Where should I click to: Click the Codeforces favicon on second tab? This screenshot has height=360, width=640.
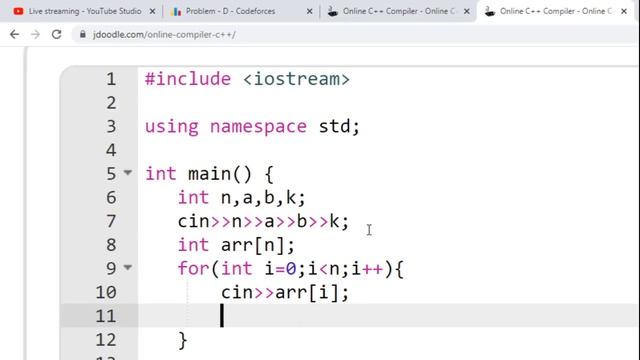click(x=176, y=11)
